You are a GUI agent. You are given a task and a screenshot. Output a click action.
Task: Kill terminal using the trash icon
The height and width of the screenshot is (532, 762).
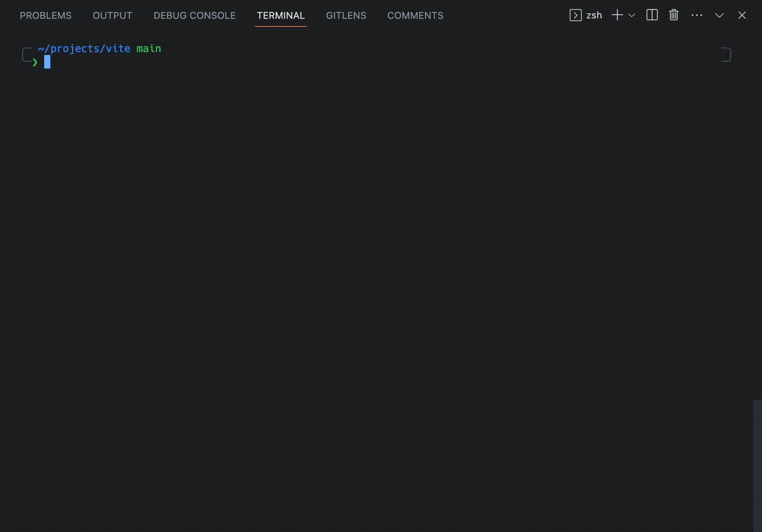coord(674,15)
